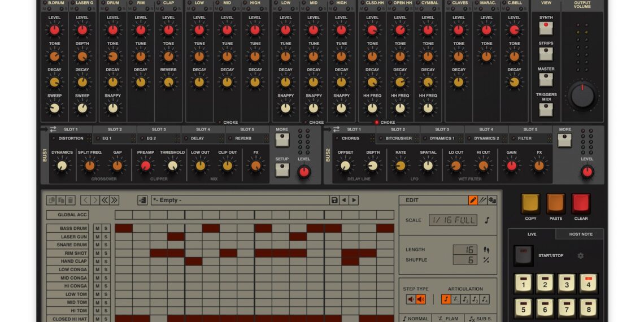Click the Output Volume knob
The image size is (644, 322).
(582, 96)
